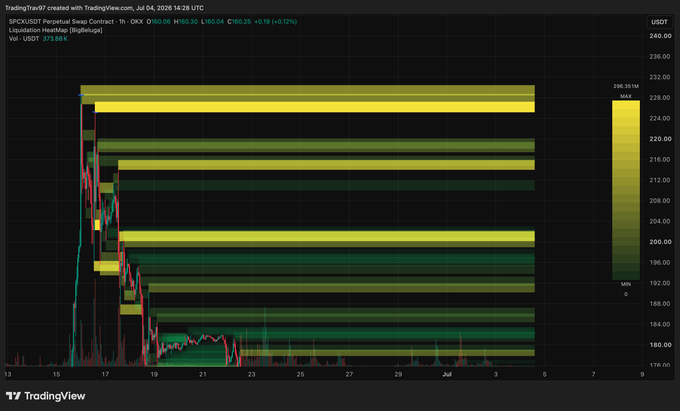Screen dimensions: 680x411
Task: Click the 196.00 price axis label
Action: point(660,262)
